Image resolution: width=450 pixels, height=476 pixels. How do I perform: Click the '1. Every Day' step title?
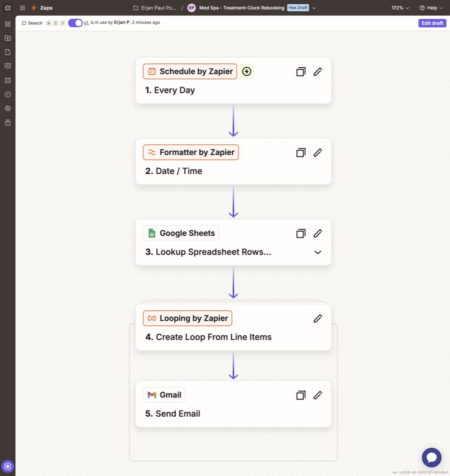[x=170, y=90]
